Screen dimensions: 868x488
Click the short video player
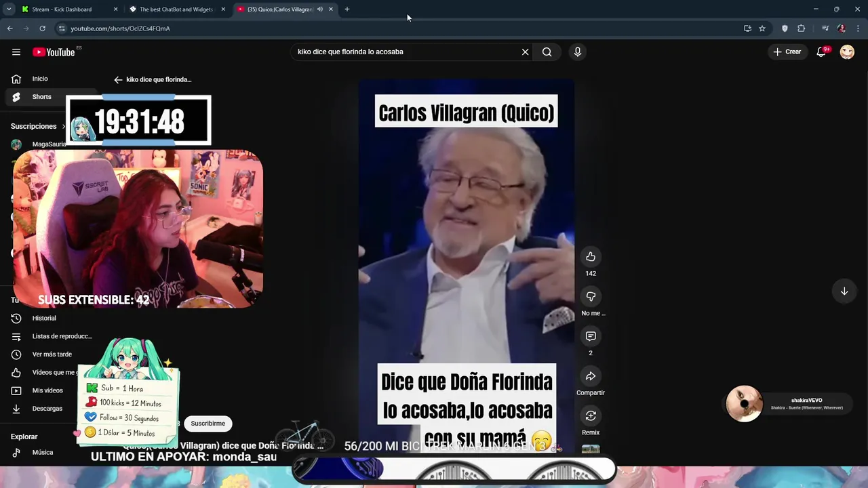pyautogui.click(x=467, y=266)
